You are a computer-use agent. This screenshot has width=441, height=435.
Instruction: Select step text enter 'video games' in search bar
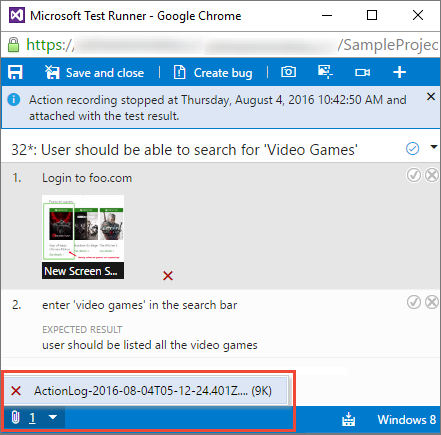tap(140, 305)
